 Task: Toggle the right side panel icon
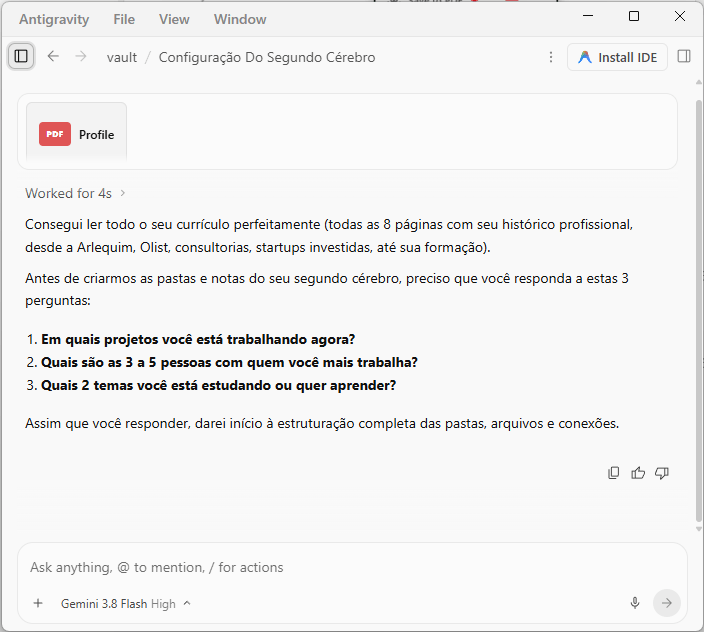pos(684,57)
